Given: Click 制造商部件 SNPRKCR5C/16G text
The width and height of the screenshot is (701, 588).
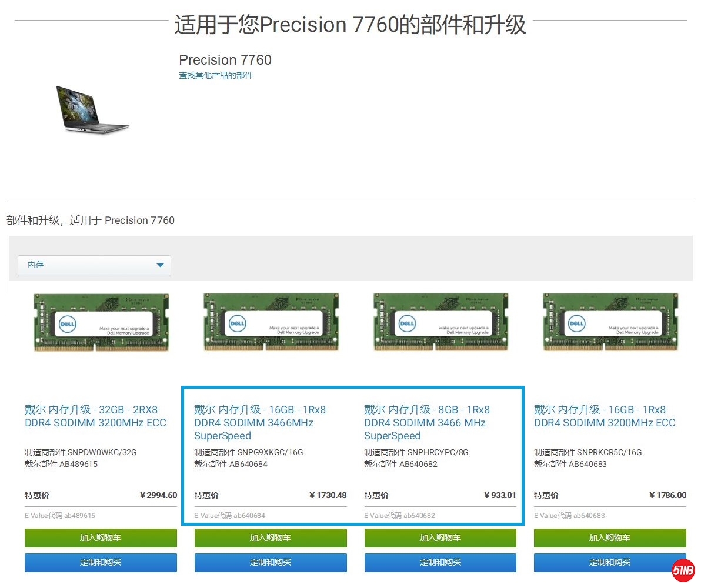Looking at the screenshot, I should click(588, 452).
